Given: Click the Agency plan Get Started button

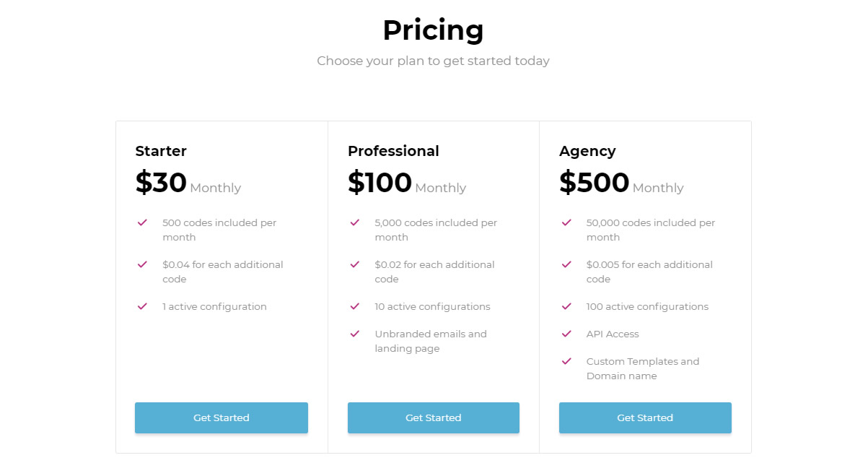Looking at the screenshot, I should (x=645, y=417).
